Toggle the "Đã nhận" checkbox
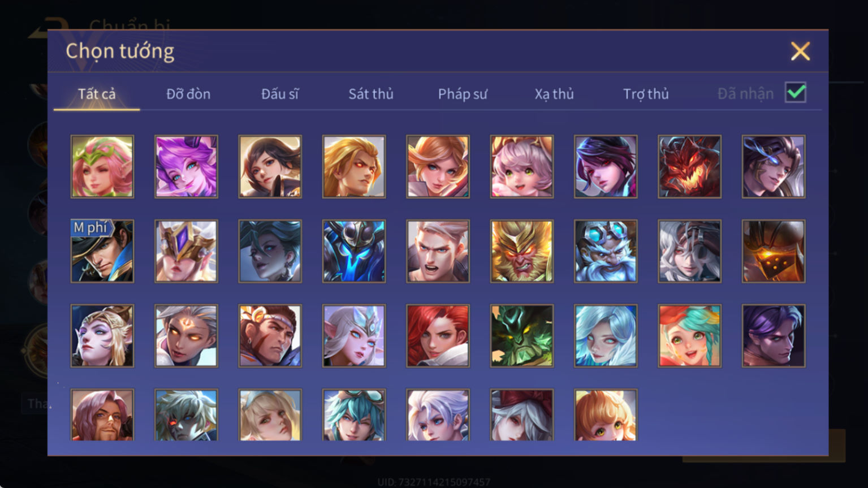This screenshot has width=868, height=488. click(796, 92)
